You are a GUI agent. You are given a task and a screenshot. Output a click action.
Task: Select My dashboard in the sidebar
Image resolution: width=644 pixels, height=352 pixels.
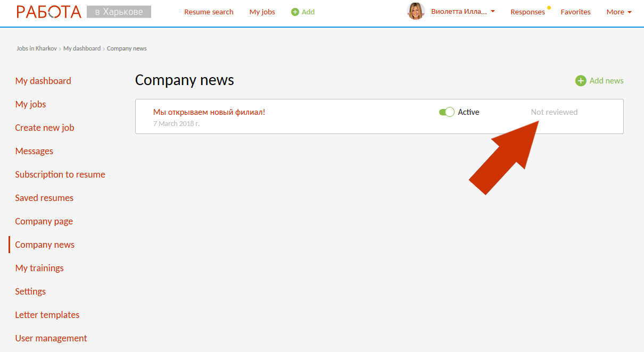point(43,81)
